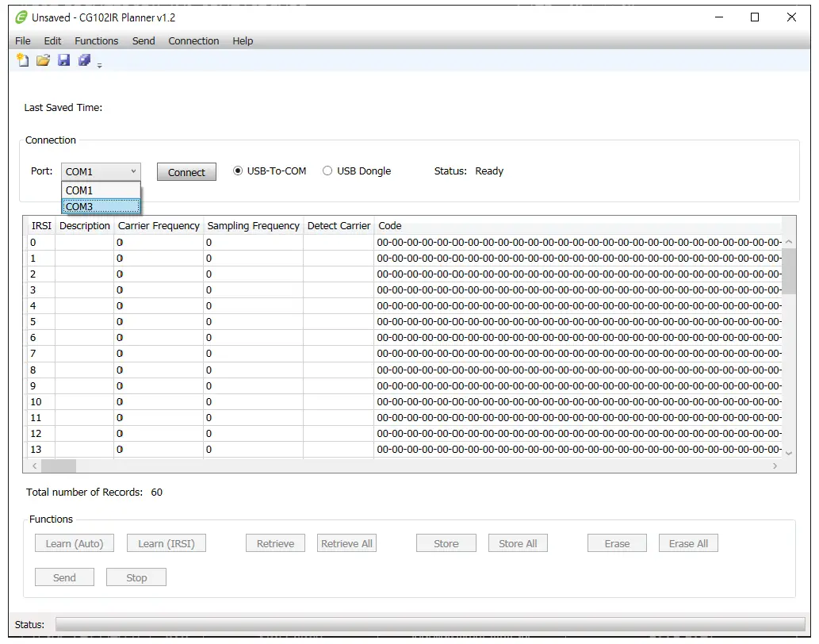This screenshot has height=644, width=819.
Task: Open the toolbar overflow options arrow
Action: [99, 65]
